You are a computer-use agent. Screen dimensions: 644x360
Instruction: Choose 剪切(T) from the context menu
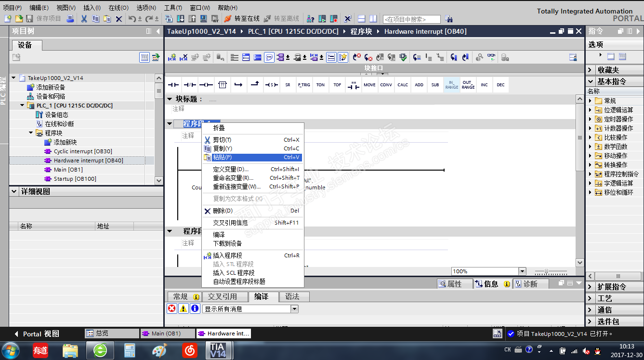pyautogui.click(x=252, y=140)
